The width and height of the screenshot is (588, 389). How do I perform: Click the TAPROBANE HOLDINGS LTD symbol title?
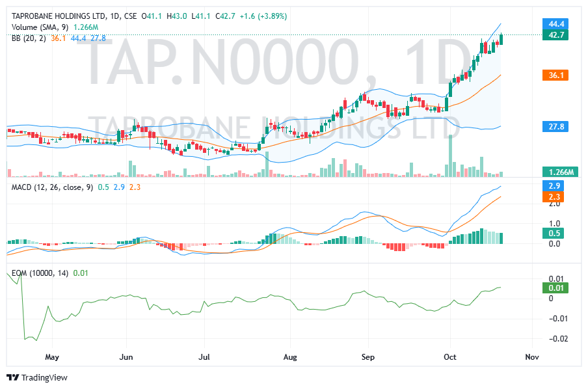point(59,16)
